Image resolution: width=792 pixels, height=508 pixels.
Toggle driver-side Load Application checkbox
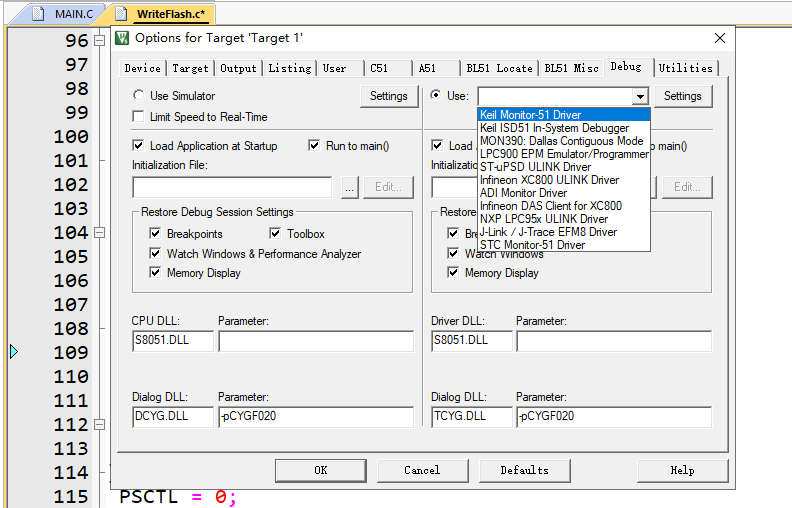pos(437,145)
